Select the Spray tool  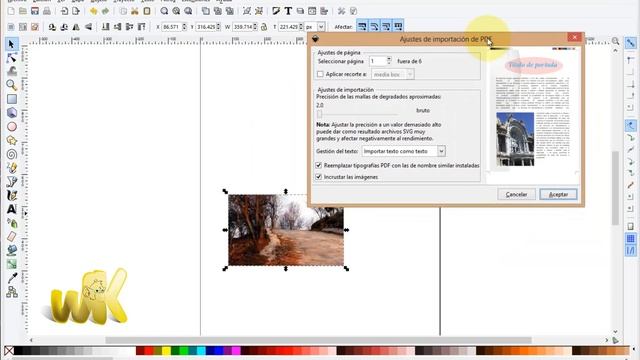[x=11, y=223]
